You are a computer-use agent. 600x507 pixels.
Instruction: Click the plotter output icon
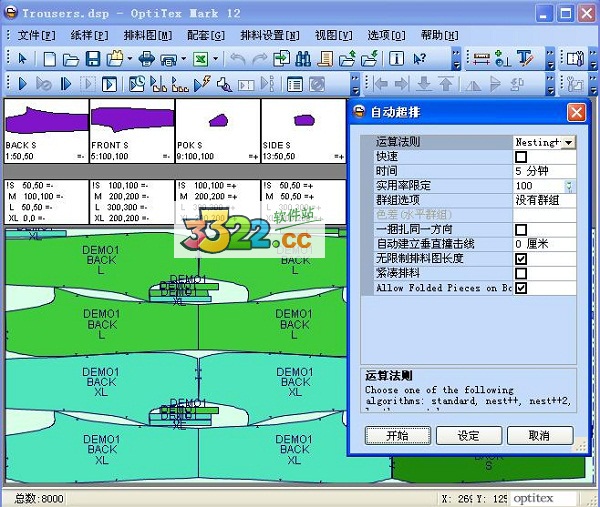169,59
